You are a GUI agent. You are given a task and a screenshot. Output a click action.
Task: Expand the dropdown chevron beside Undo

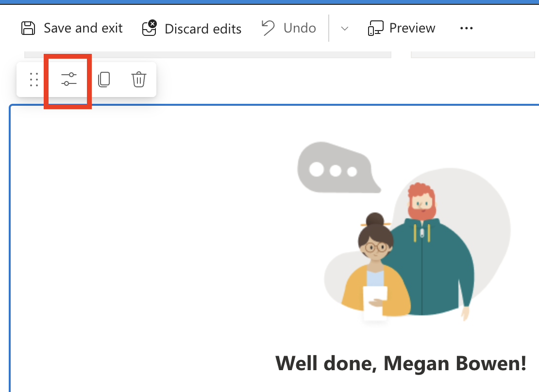[x=344, y=29]
